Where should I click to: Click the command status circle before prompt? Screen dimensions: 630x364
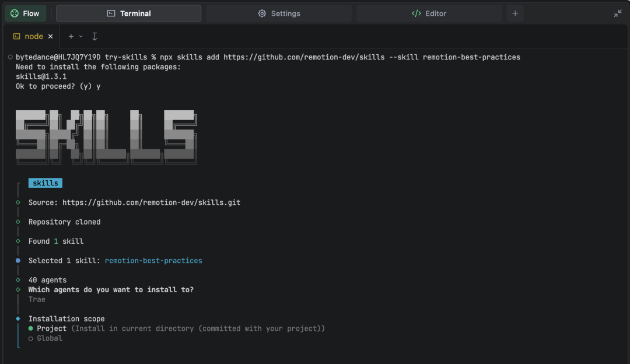tap(10, 57)
